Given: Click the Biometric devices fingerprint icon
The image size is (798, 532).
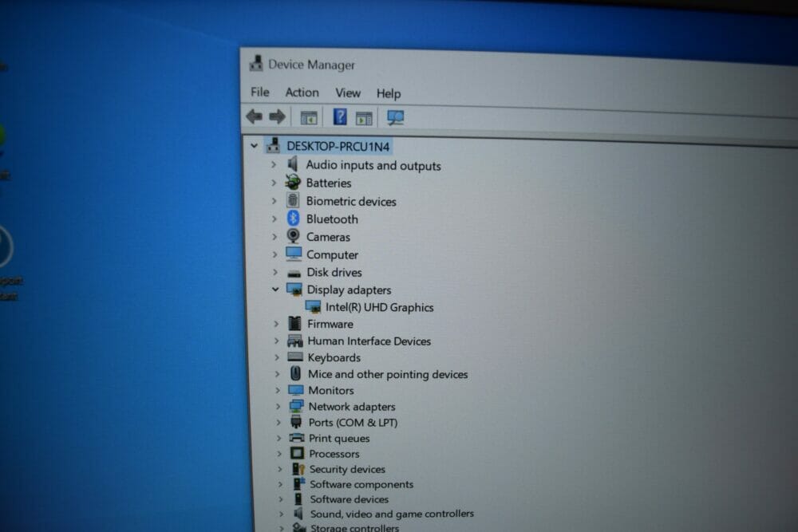Looking at the screenshot, I should [x=293, y=200].
